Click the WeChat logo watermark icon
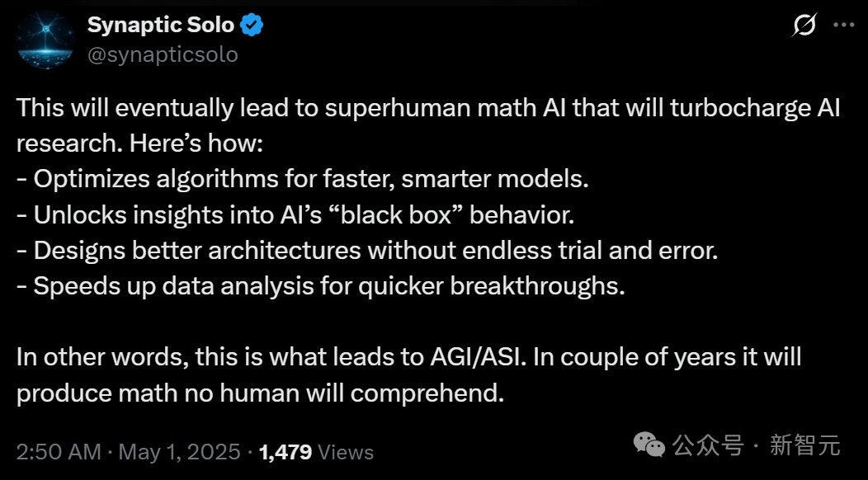Viewport: 868px width, 480px height. pos(649,445)
